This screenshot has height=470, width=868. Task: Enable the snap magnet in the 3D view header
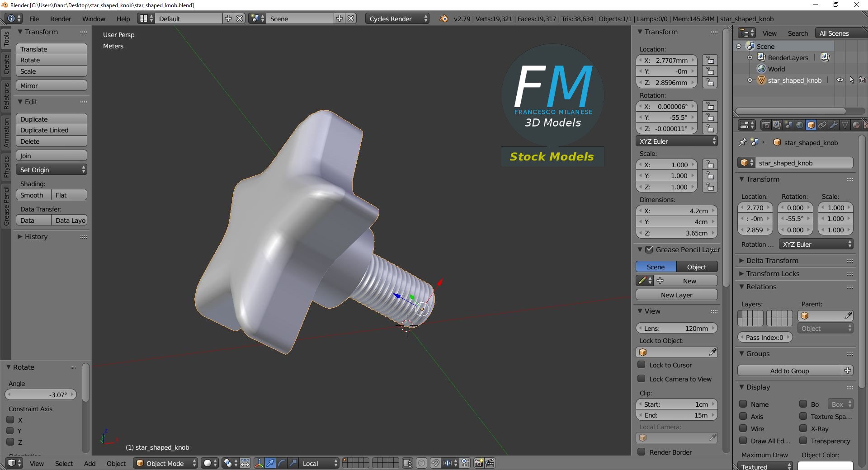[x=435, y=463]
